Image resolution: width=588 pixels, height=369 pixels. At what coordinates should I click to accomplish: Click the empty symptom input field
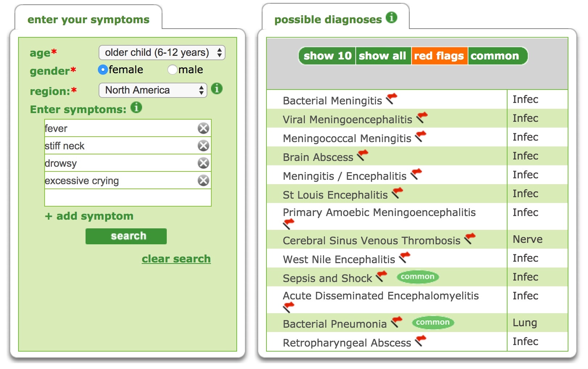tap(128, 198)
